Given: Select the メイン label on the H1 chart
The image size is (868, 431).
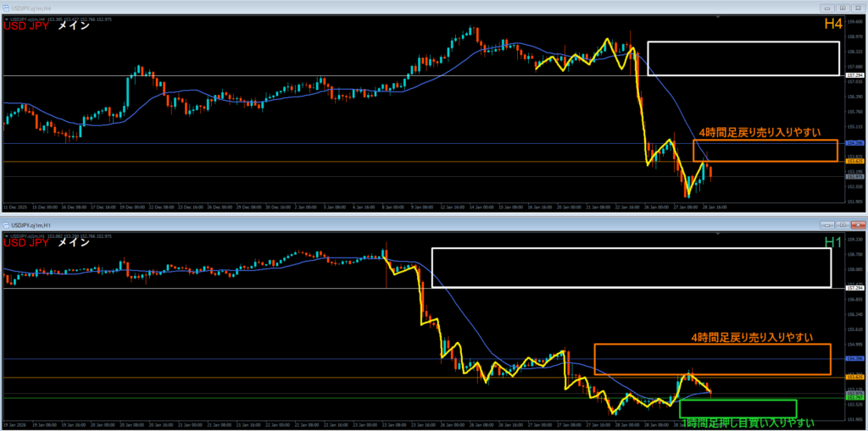Looking at the screenshot, I should [x=74, y=243].
